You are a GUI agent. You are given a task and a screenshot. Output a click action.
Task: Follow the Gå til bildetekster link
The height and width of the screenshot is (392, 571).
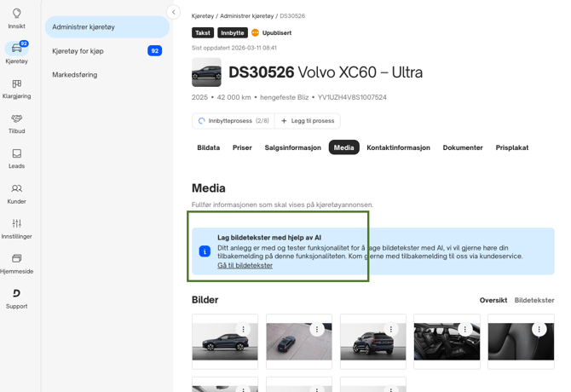pos(245,265)
